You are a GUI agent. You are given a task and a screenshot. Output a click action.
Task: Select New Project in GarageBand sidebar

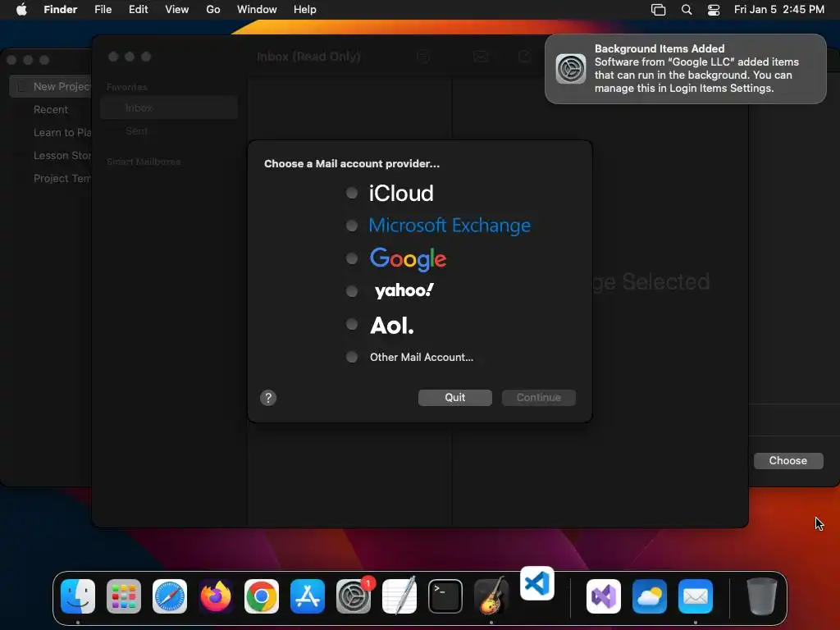51,86
